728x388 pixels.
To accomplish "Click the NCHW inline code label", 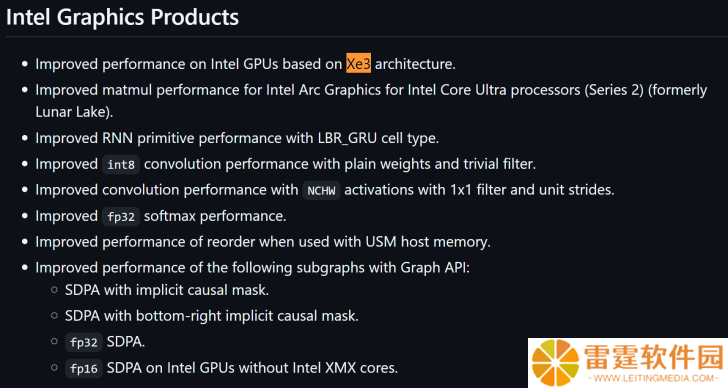I will [321, 190].
